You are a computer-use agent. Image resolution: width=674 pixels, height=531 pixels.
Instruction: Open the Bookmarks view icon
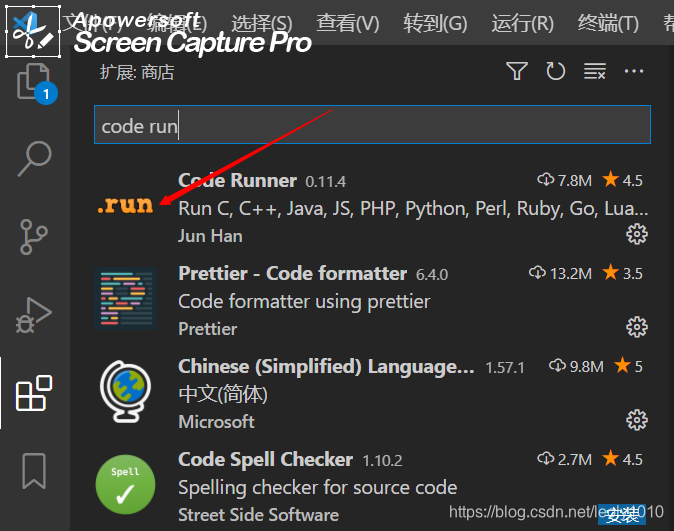point(34,471)
